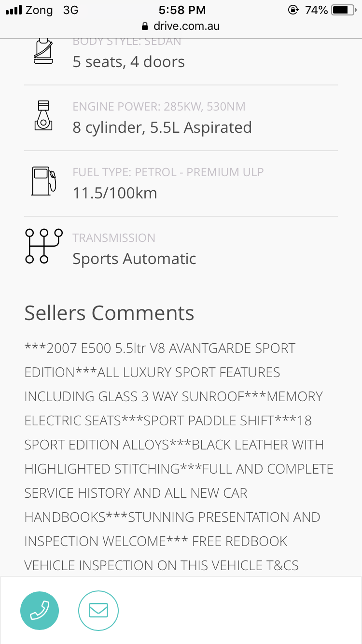
Task: Click the 'ENGINE POWER: 285KW, 530NM' label
Action: pyautogui.click(x=159, y=106)
